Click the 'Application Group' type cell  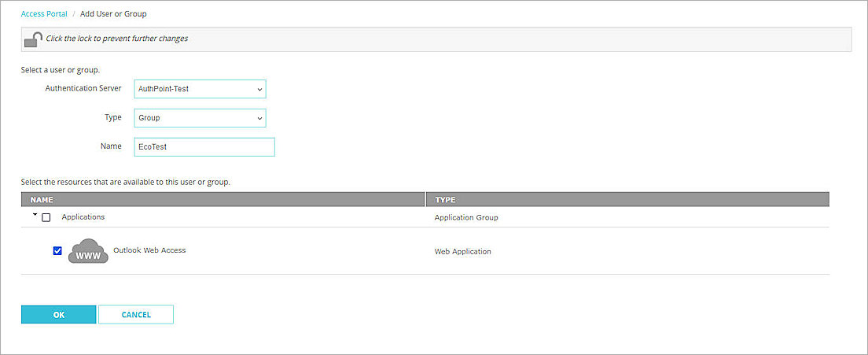(x=466, y=218)
